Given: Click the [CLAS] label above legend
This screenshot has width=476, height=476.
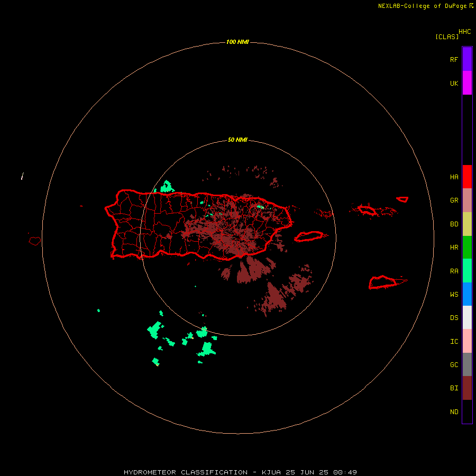Looking at the screenshot, I should (447, 36).
